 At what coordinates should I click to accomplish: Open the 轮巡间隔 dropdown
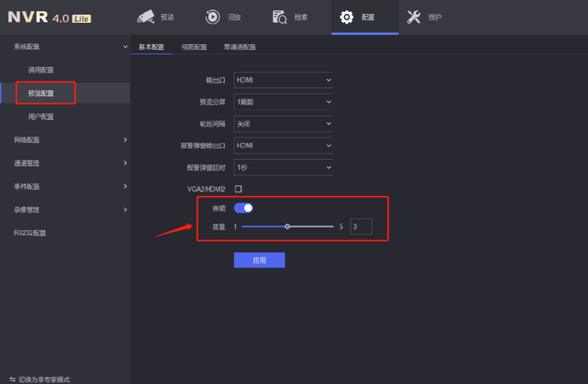[284, 124]
